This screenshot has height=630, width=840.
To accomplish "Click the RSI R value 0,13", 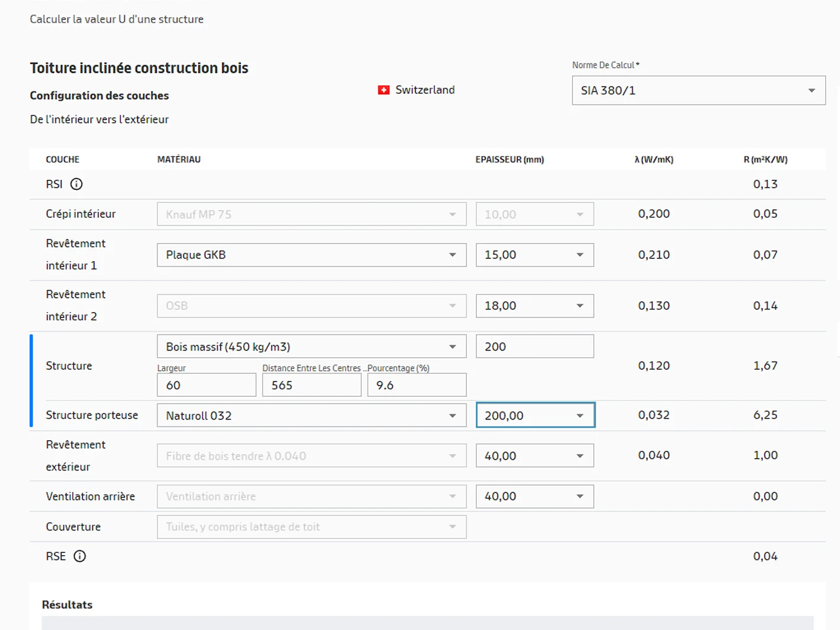I will (765, 184).
